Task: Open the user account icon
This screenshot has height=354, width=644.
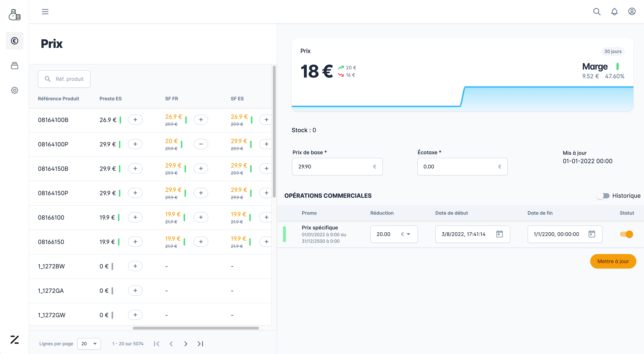Action: pos(632,12)
